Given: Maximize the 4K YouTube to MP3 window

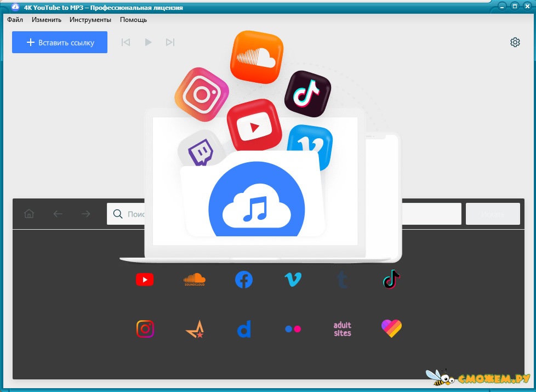Looking at the screenshot, I should pyautogui.click(x=515, y=6).
